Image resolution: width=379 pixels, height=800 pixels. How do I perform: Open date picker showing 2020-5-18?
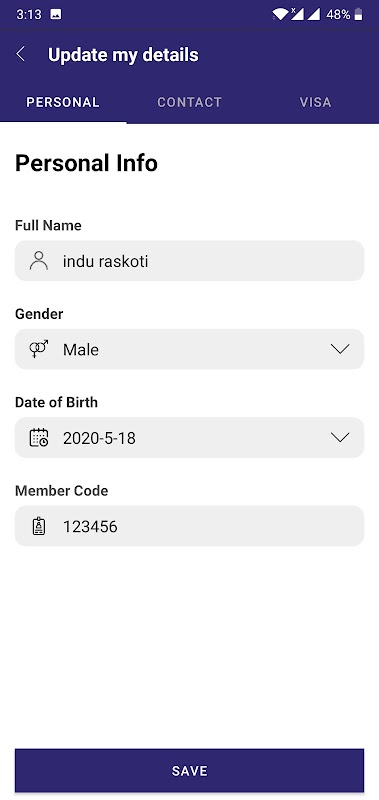click(x=189, y=437)
